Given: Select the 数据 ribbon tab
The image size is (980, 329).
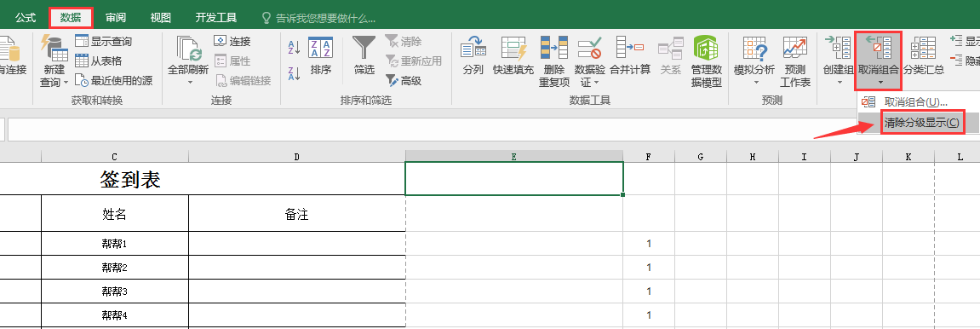Looking at the screenshot, I should click(71, 18).
